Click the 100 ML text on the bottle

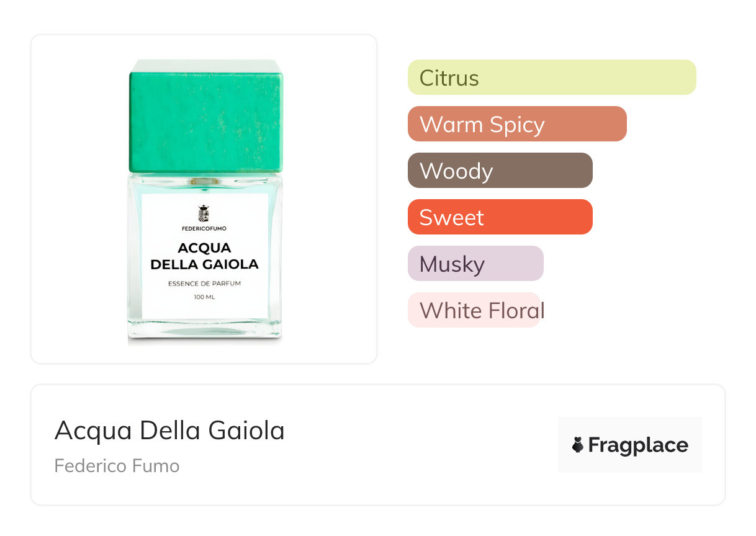[x=204, y=297]
